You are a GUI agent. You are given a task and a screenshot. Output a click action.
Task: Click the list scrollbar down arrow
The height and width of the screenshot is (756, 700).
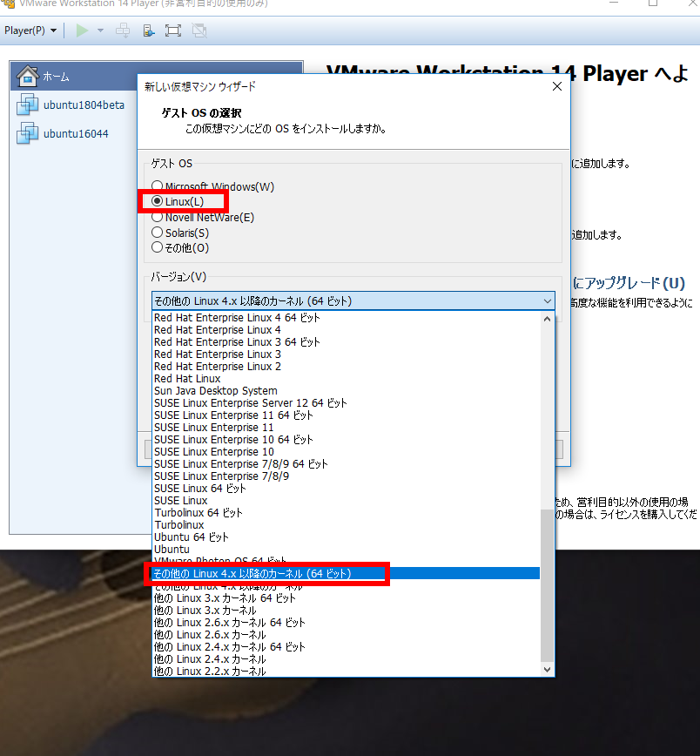pyautogui.click(x=547, y=669)
